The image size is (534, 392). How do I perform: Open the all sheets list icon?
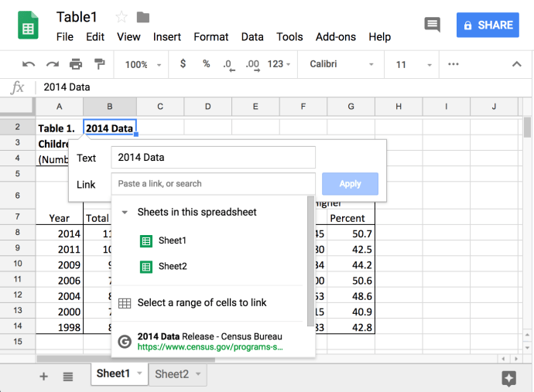[68, 376]
